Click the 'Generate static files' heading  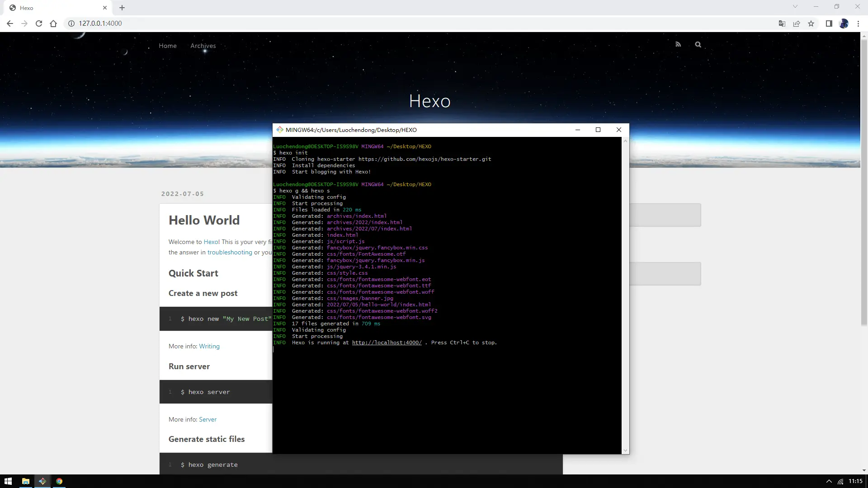[207, 439]
